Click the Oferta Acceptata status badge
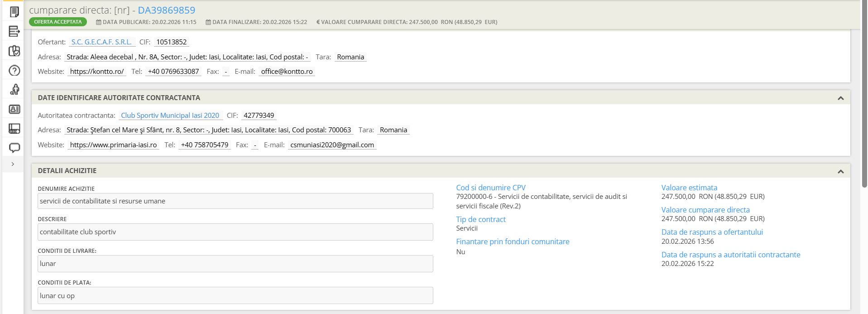Image resolution: width=868 pixels, height=314 pixels. click(58, 22)
